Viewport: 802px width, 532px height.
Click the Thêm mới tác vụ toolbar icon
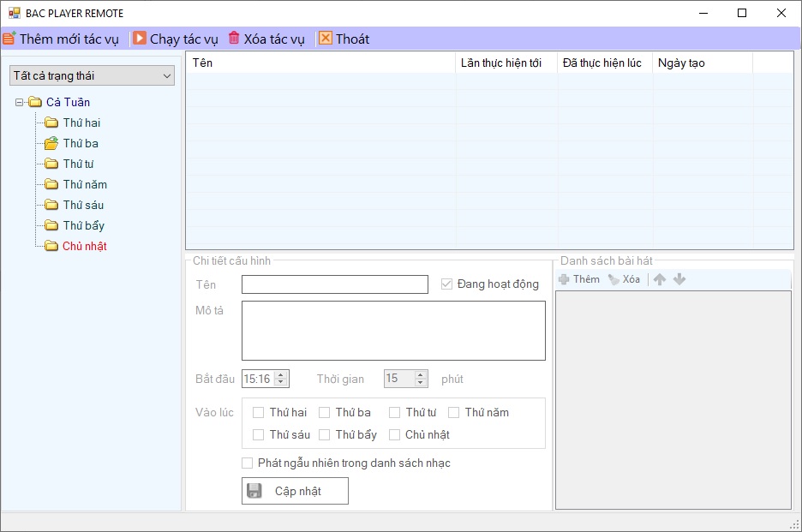coord(9,39)
